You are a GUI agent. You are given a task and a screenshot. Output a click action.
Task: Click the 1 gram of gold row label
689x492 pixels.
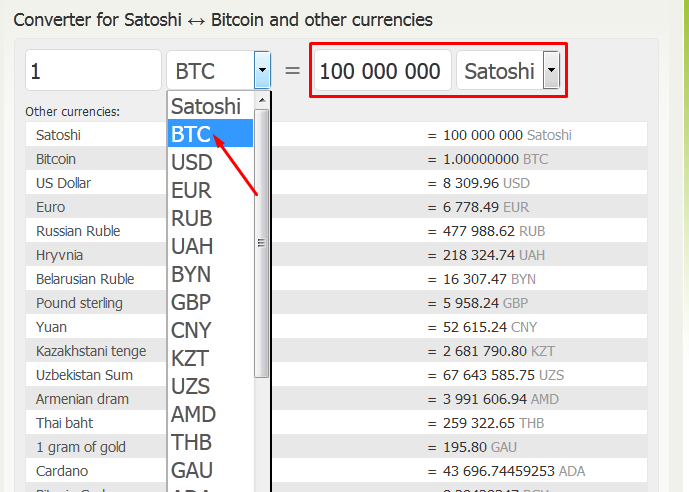point(81,447)
